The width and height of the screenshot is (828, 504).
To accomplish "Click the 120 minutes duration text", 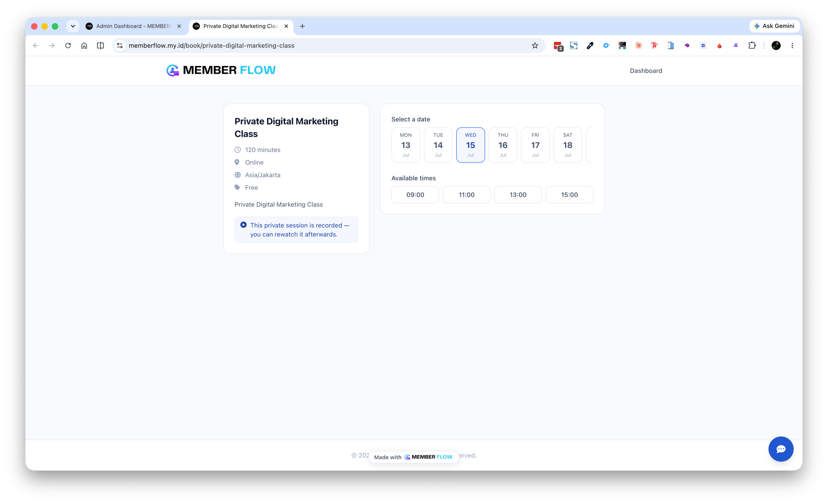I will point(263,150).
